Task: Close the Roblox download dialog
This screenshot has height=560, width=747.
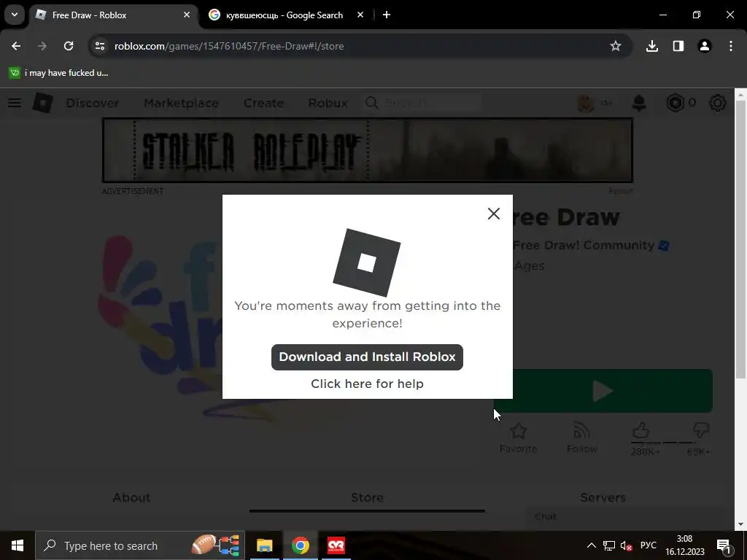Action: tap(494, 214)
